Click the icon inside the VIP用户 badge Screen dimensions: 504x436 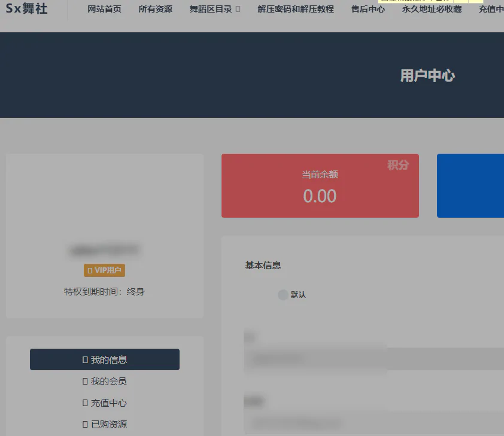(90, 270)
